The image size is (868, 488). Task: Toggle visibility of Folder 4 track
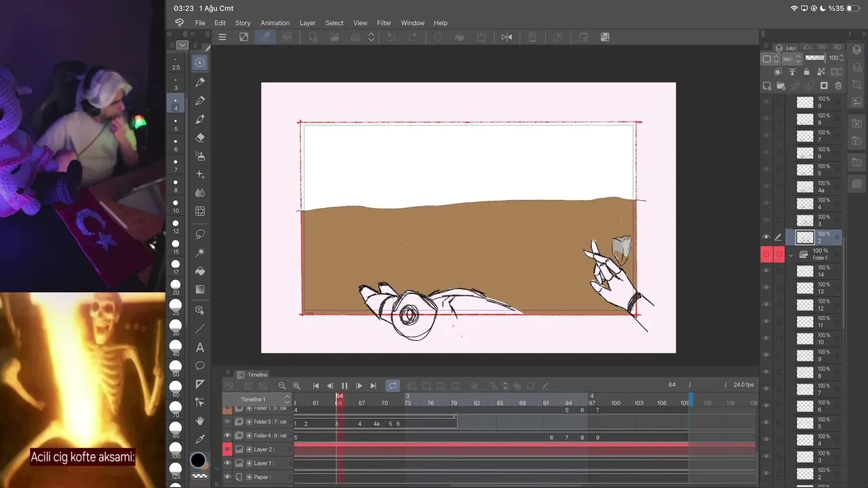pos(227,436)
